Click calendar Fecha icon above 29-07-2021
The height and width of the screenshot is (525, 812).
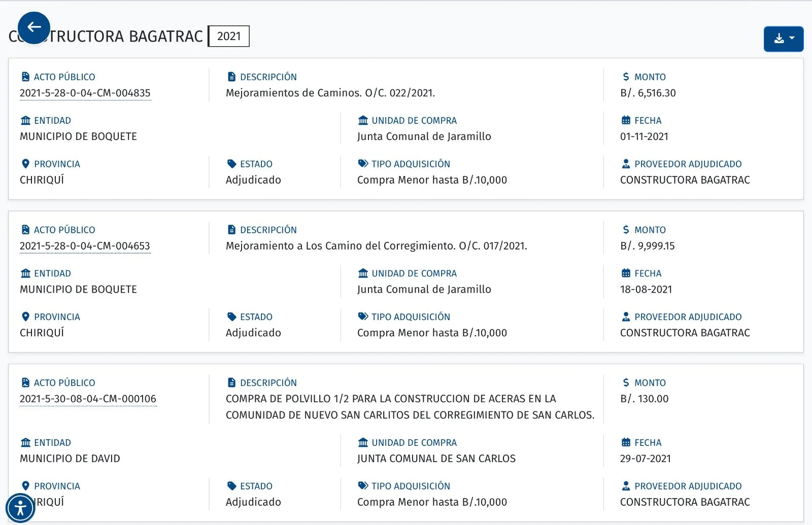point(626,442)
